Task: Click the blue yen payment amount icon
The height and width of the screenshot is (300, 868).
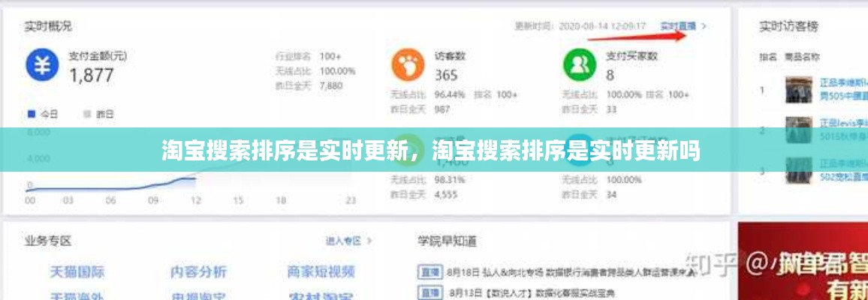Action: (x=43, y=64)
